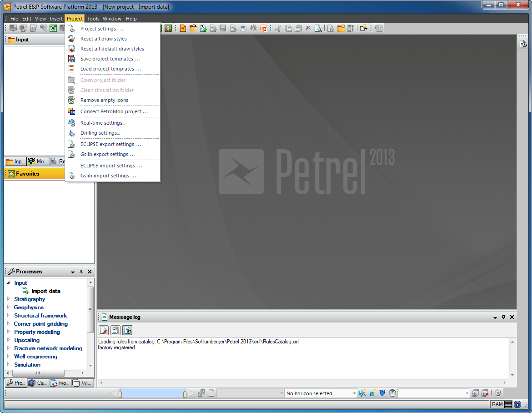Expand the Geophysics process group
532x413 pixels.
point(9,307)
